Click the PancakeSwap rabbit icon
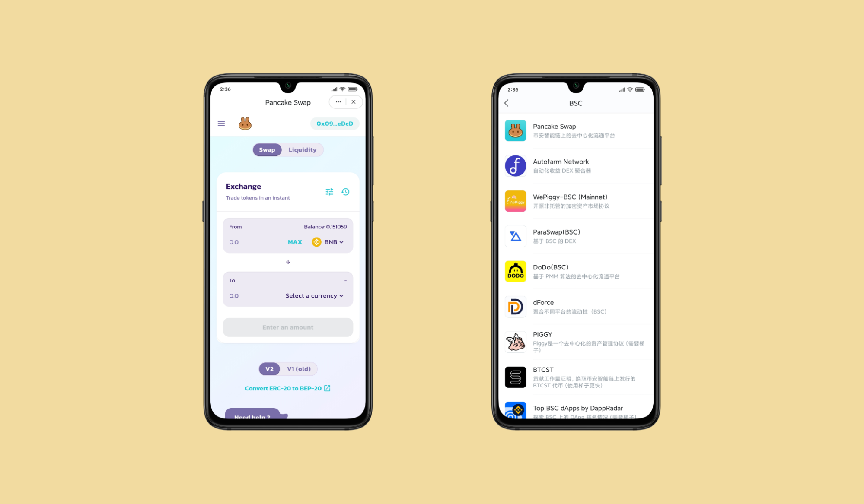Viewport: 864px width, 504px height. point(245,123)
